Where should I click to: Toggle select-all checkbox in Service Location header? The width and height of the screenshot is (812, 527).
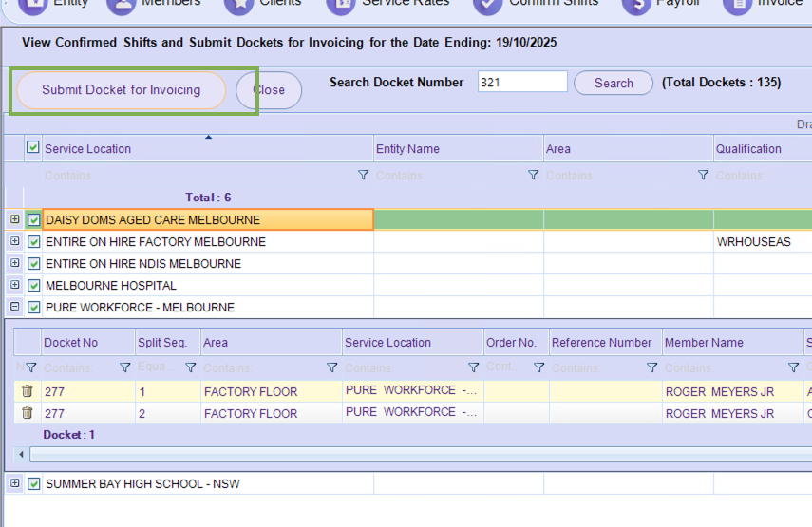click(33, 148)
